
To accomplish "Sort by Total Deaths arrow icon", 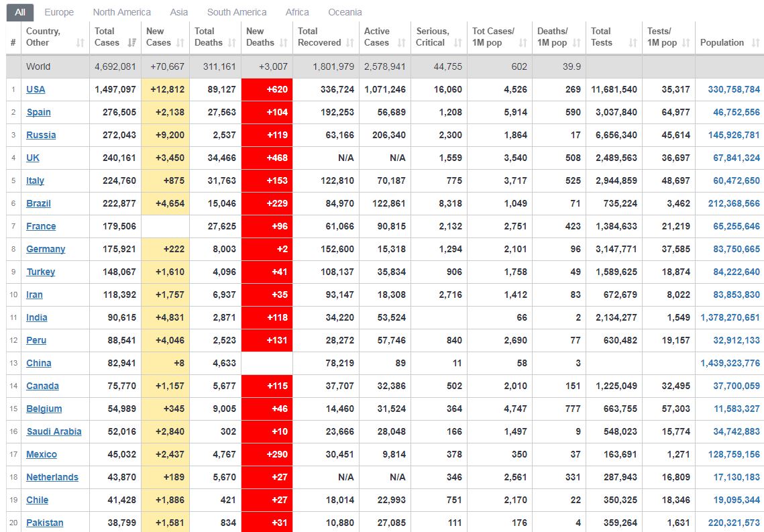I will (x=232, y=43).
